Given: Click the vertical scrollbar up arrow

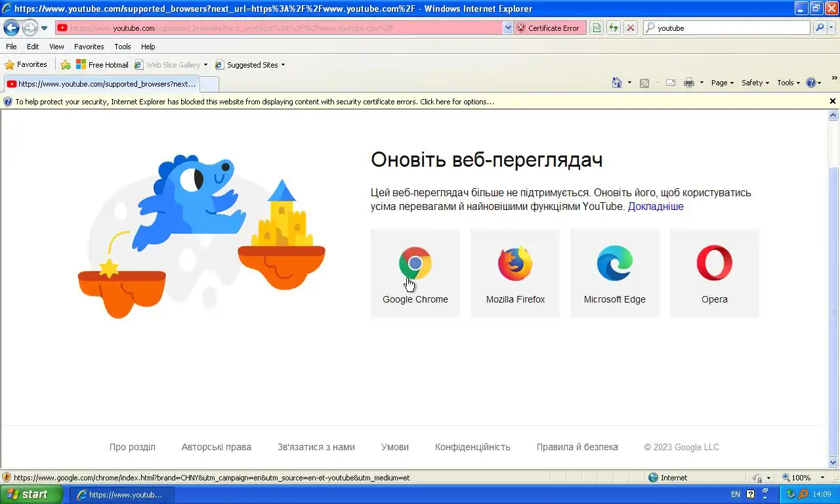Looking at the screenshot, I should click(x=833, y=115).
